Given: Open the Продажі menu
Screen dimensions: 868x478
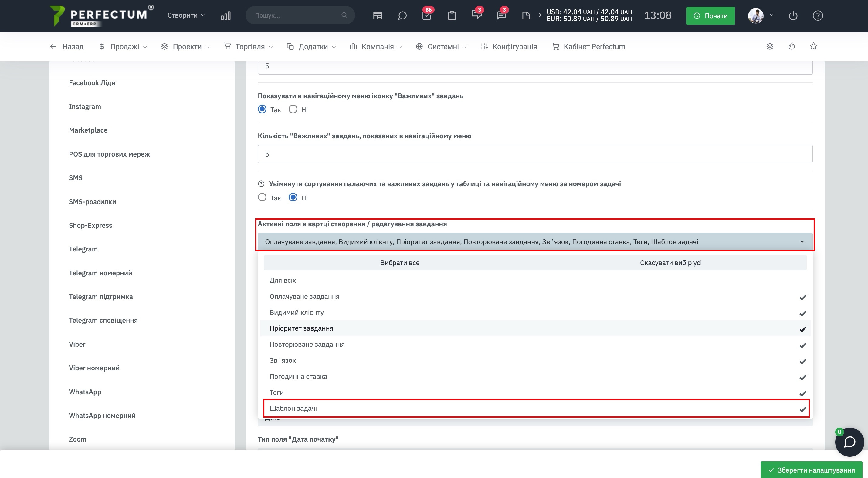Looking at the screenshot, I should tap(123, 46).
